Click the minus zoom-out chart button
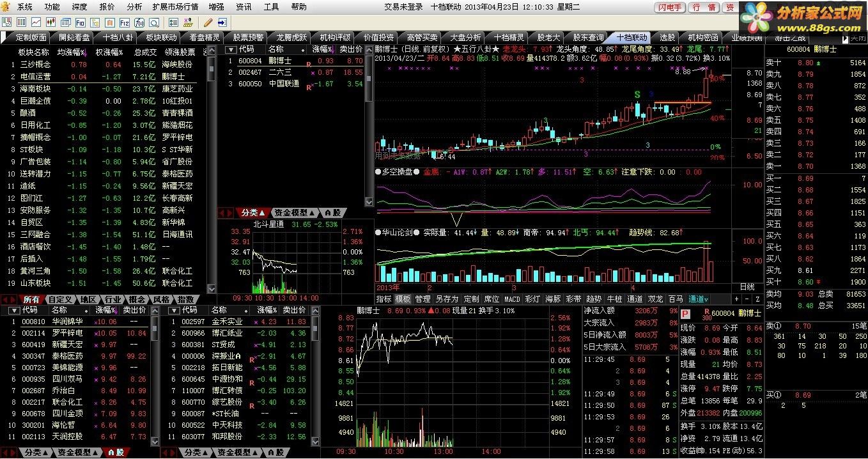The width and height of the screenshot is (868, 459). coord(747,299)
